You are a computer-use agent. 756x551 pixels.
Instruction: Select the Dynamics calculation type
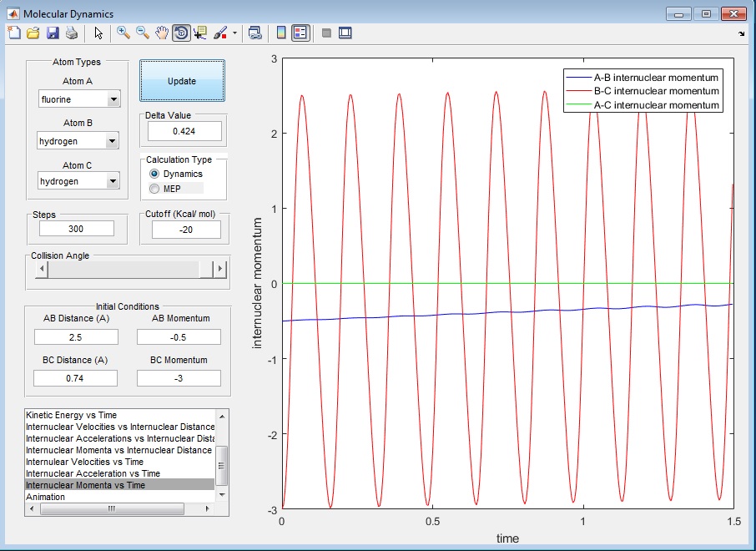tap(154, 174)
